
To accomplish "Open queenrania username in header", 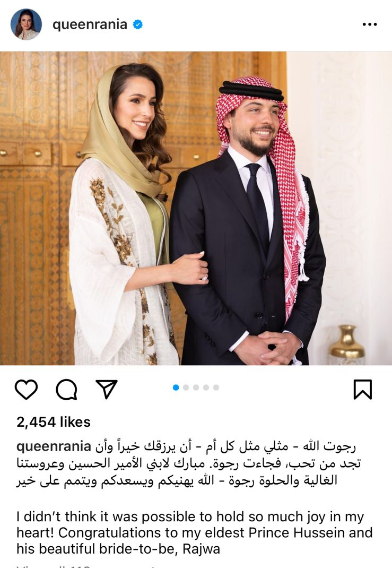I will pyautogui.click(x=90, y=24).
